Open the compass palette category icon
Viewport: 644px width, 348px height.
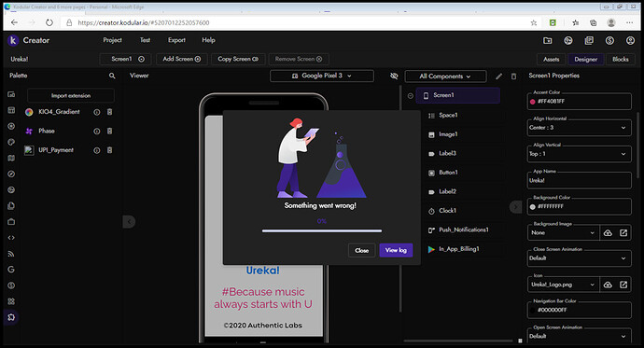(x=11, y=174)
